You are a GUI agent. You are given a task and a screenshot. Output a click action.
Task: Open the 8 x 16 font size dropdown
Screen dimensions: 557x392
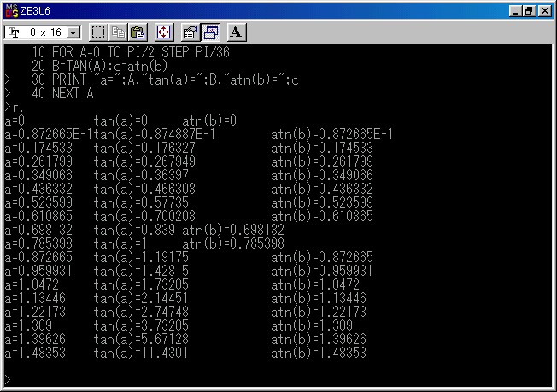click(73, 33)
